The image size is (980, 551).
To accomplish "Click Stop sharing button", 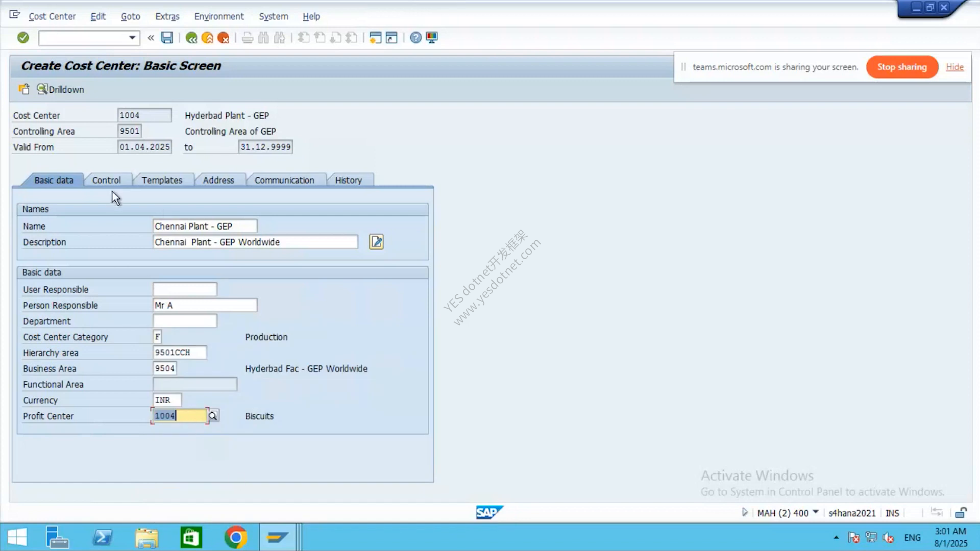I will tap(902, 67).
